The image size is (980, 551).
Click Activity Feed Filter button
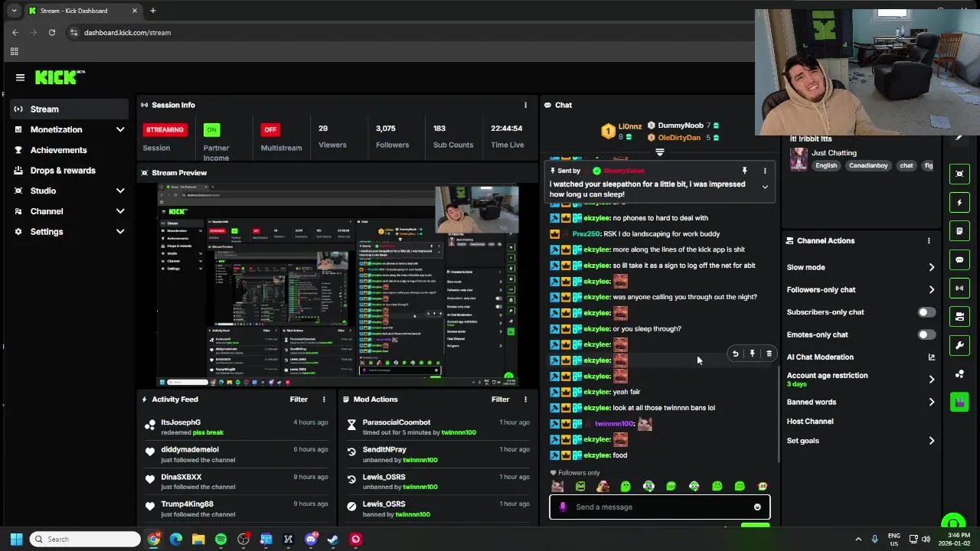[x=299, y=399]
